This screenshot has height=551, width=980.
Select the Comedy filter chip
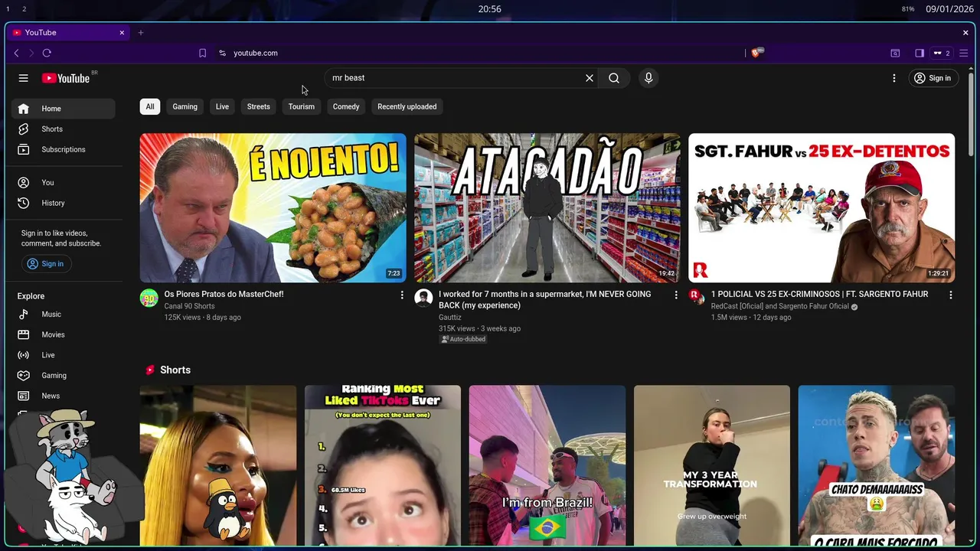[346, 106]
